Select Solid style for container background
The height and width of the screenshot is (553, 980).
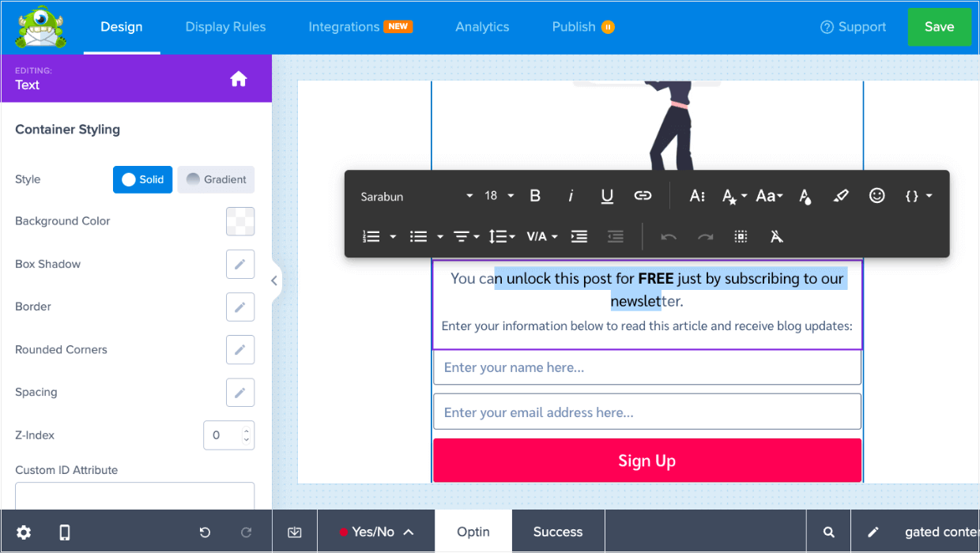coord(142,179)
